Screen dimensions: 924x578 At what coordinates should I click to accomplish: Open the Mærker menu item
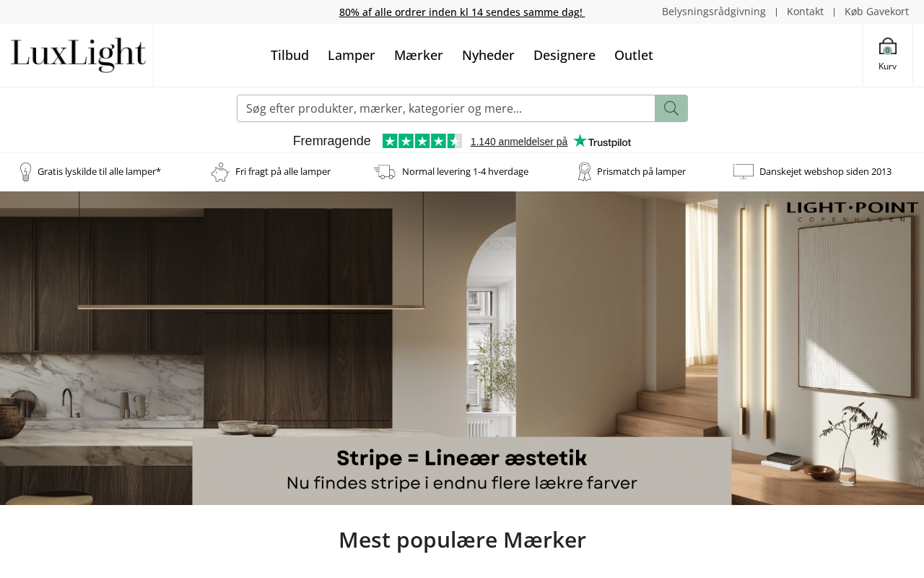419,55
